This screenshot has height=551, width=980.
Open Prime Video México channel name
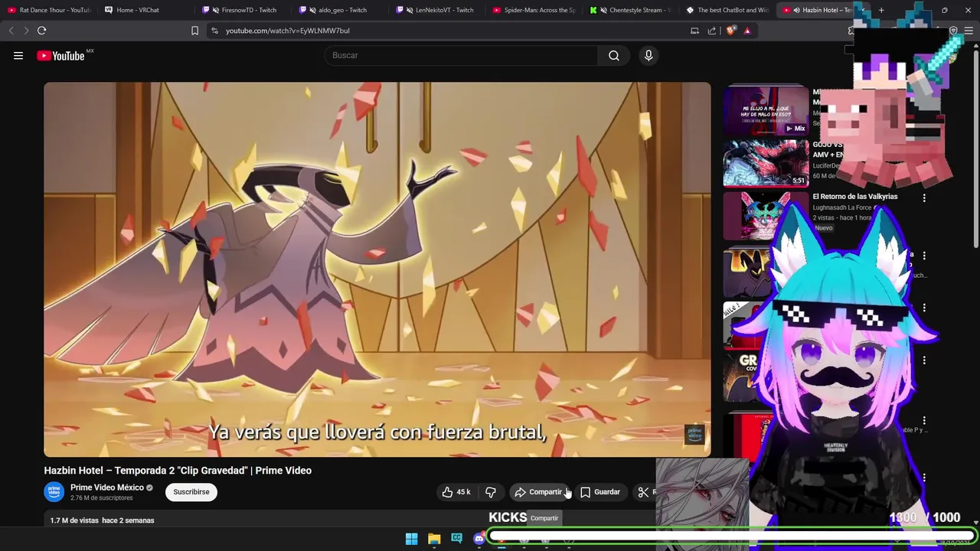107,487
